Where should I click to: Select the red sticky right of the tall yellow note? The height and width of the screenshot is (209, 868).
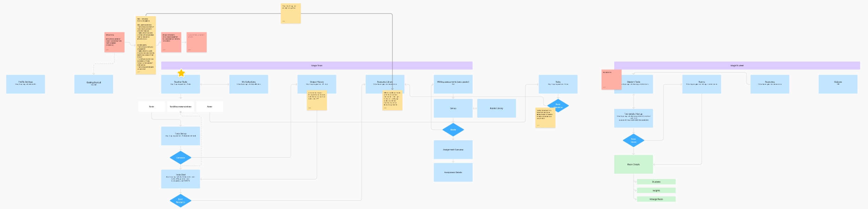(171, 42)
